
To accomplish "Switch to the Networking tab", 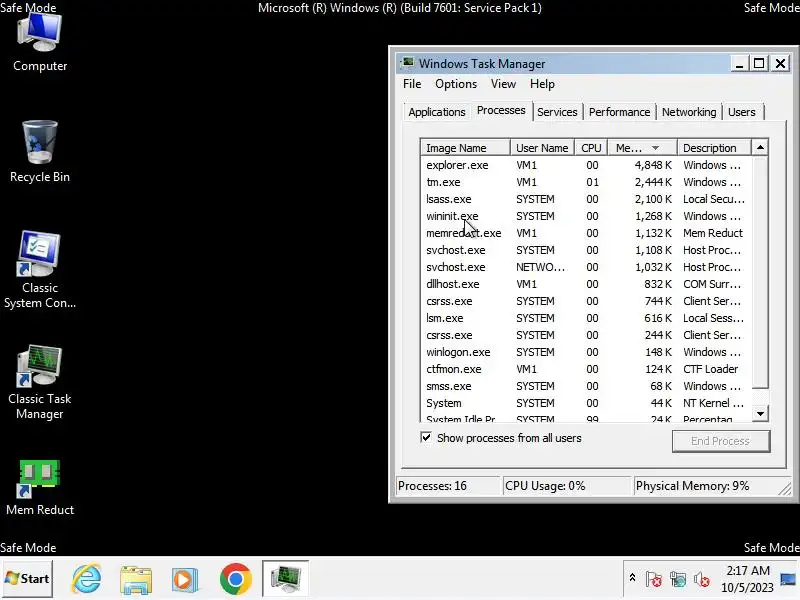I will (689, 112).
